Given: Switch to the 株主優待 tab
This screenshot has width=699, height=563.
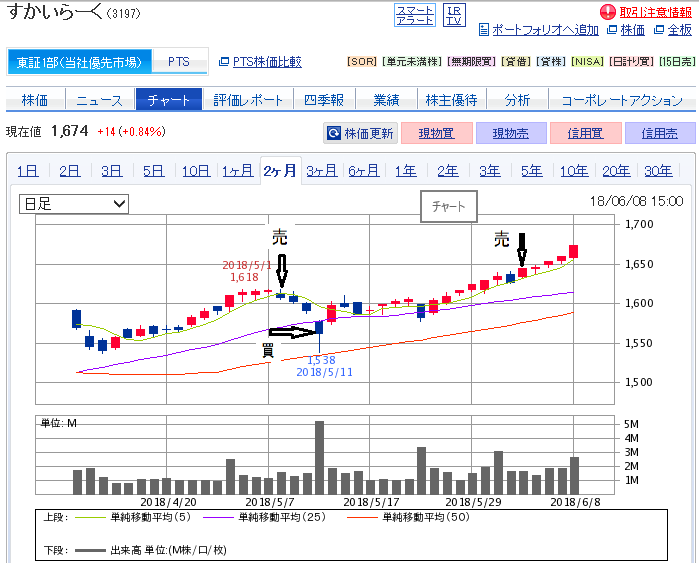Looking at the screenshot, I should tap(452, 99).
